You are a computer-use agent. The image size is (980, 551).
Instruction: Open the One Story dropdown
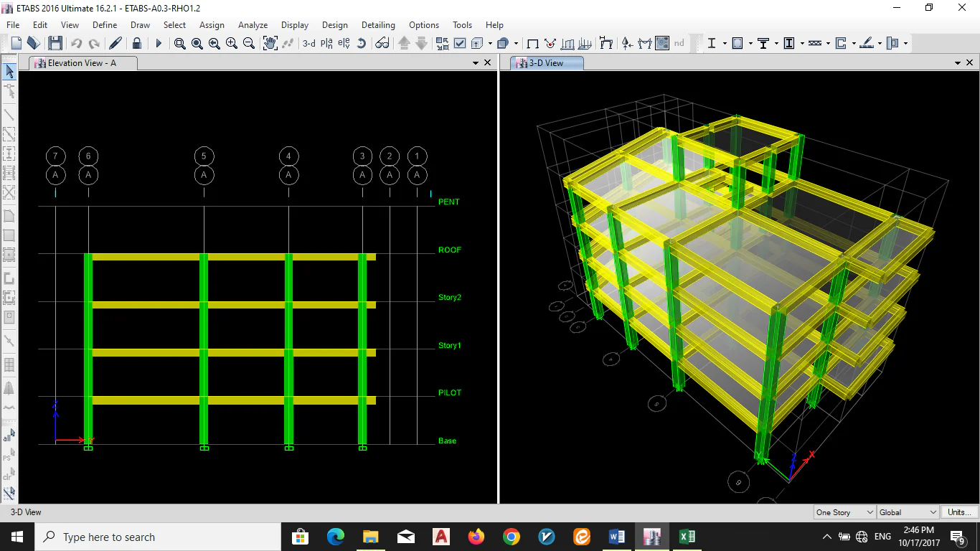(x=845, y=512)
